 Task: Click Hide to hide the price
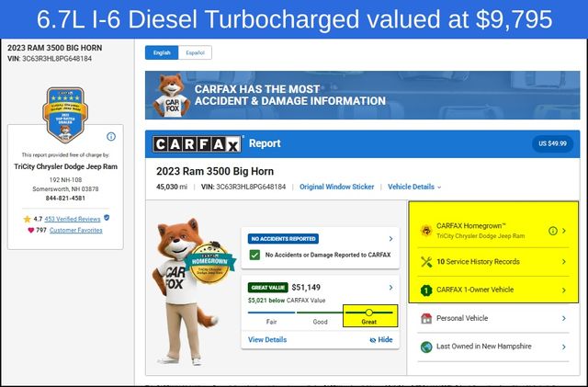(x=381, y=340)
